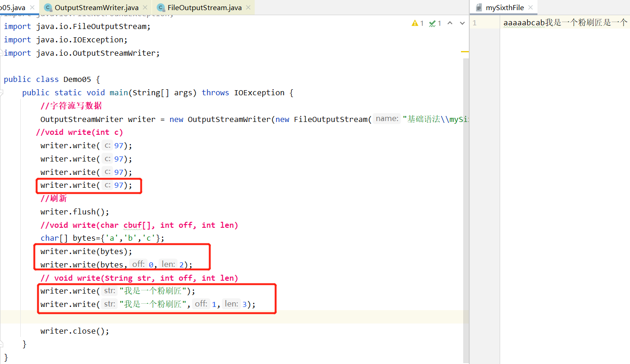The width and height of the screenshot is (630, 364).
Task: Click comment '// void write(String str, int off, int len)'
Action: [140, 278]
